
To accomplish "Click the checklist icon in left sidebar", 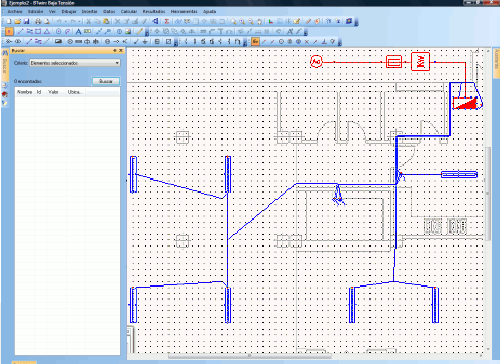I will [5, 86].
